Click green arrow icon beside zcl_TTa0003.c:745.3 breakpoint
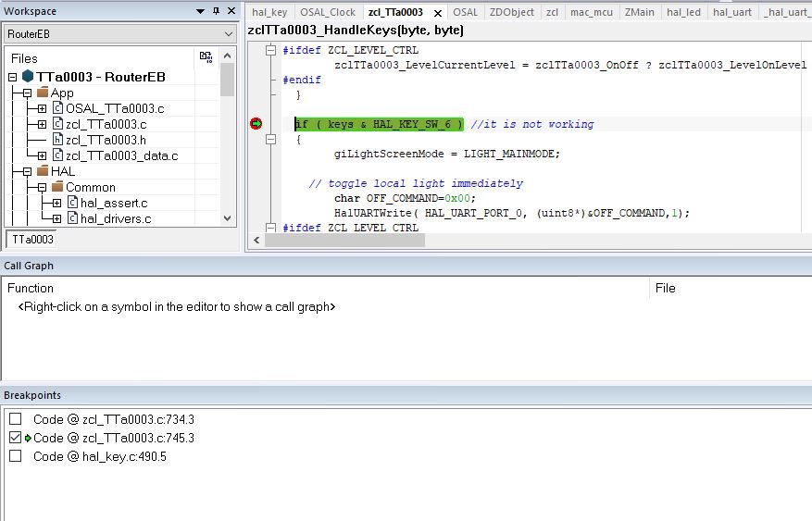Viewport: 812px width, 521px height. click(28, 439)
